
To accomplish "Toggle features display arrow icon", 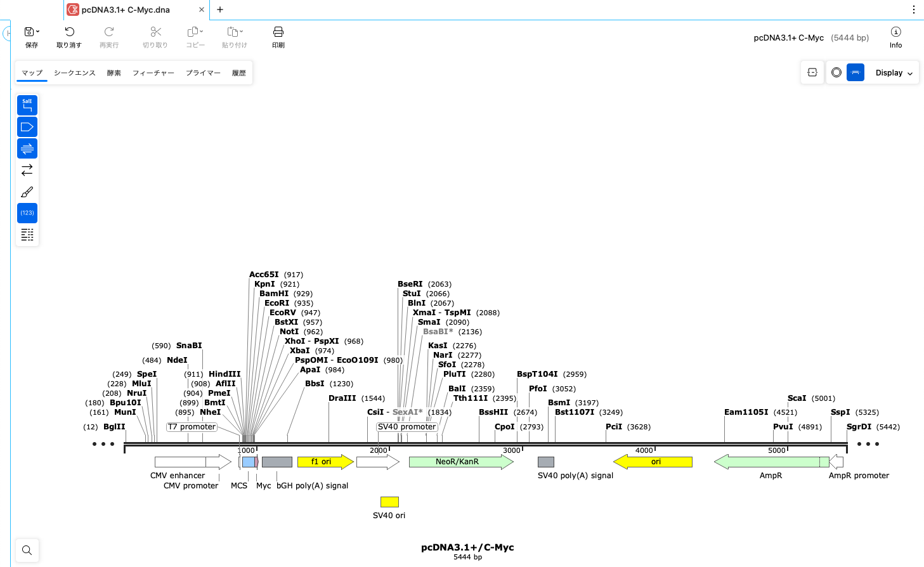I will [27, 127].
